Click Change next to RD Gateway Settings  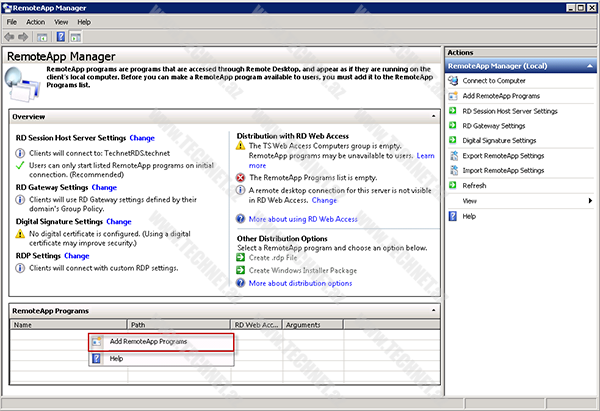point(104,187)
